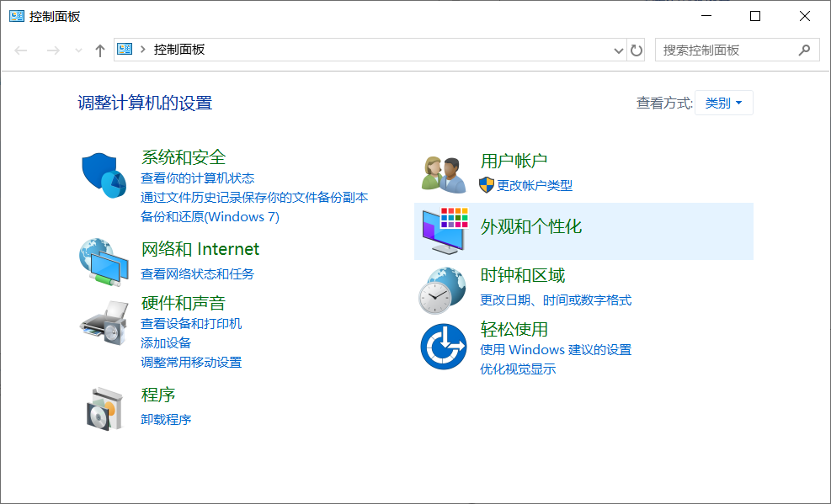This screenshot has height=504, width=831.
Task: Open the User Accounts people icon
Action: (444, 175)
